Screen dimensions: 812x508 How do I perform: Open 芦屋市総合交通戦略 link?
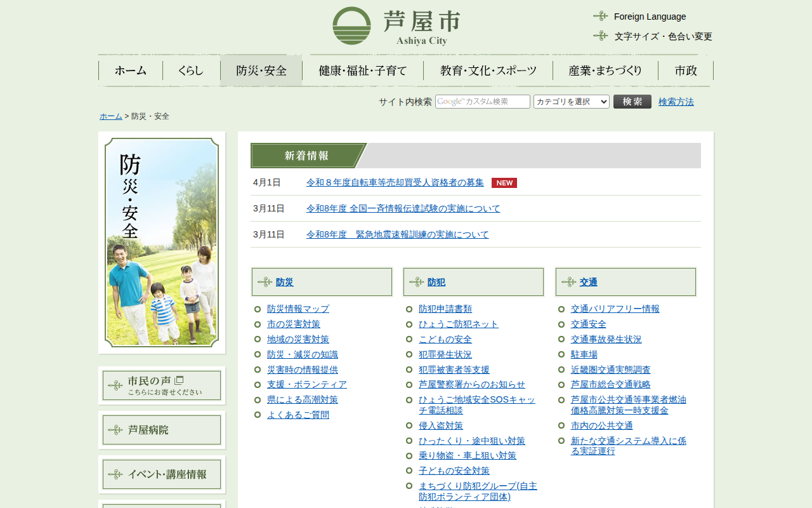[611, 384]
